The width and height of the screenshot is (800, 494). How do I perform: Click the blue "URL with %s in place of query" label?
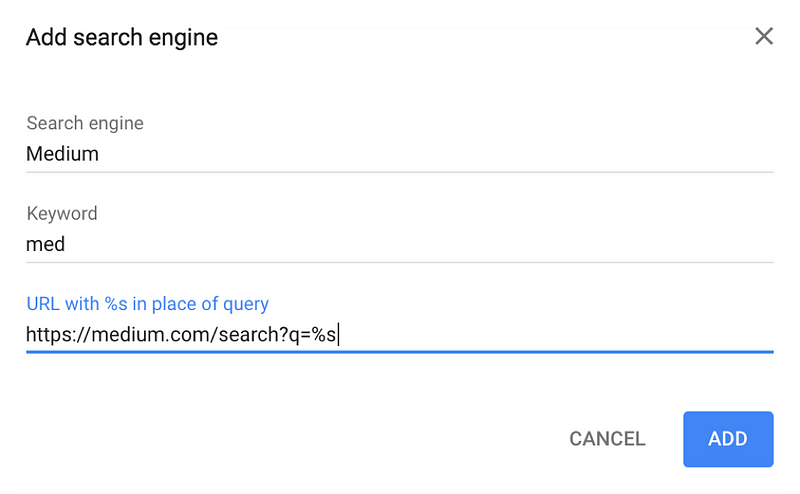point(147,304)
